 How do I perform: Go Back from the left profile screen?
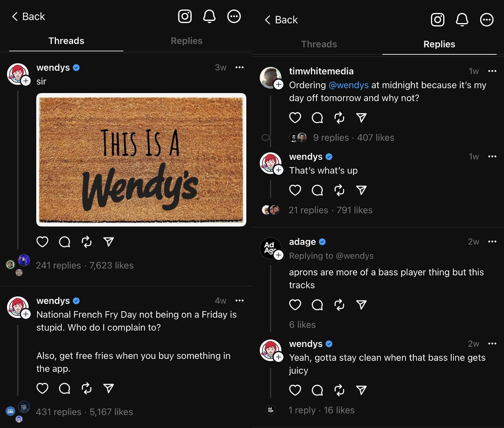(28, 16)
